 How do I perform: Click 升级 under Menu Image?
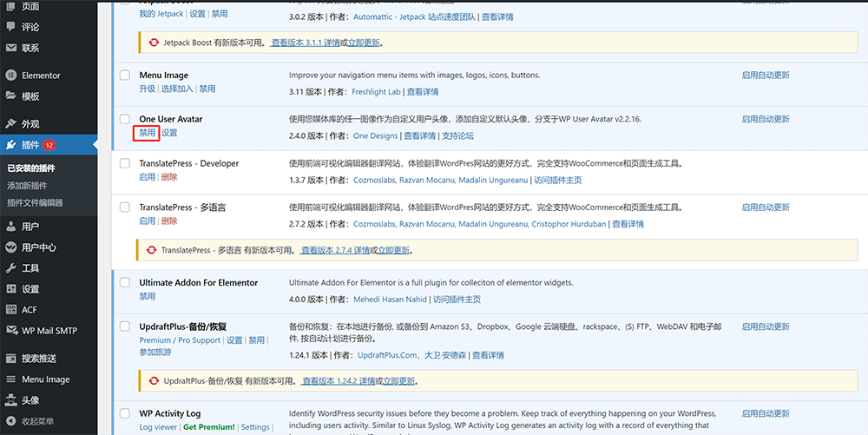148,89
